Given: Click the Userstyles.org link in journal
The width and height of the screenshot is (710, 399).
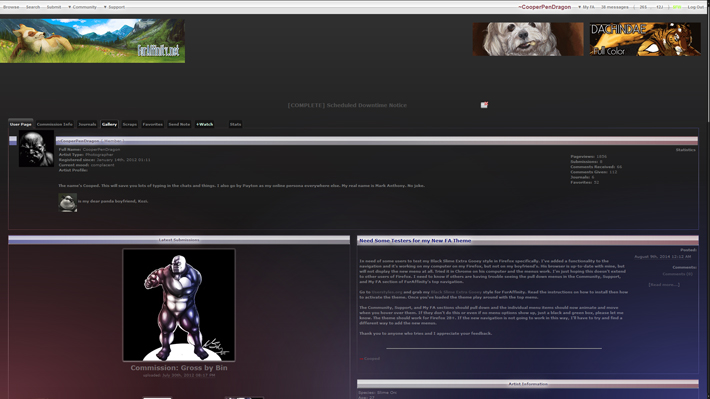Looking at the screenshot, I should tap(387, 292).
